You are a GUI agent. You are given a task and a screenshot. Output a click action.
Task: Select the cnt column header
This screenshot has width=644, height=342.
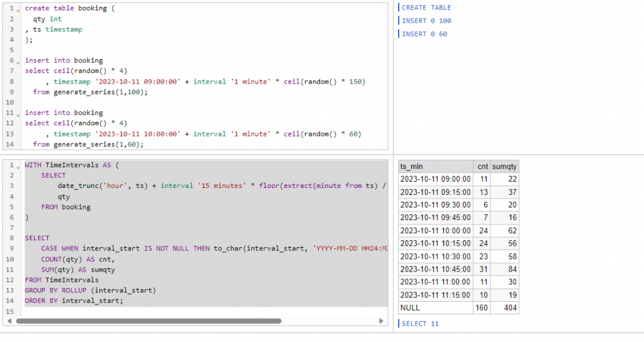click(481, 166)
